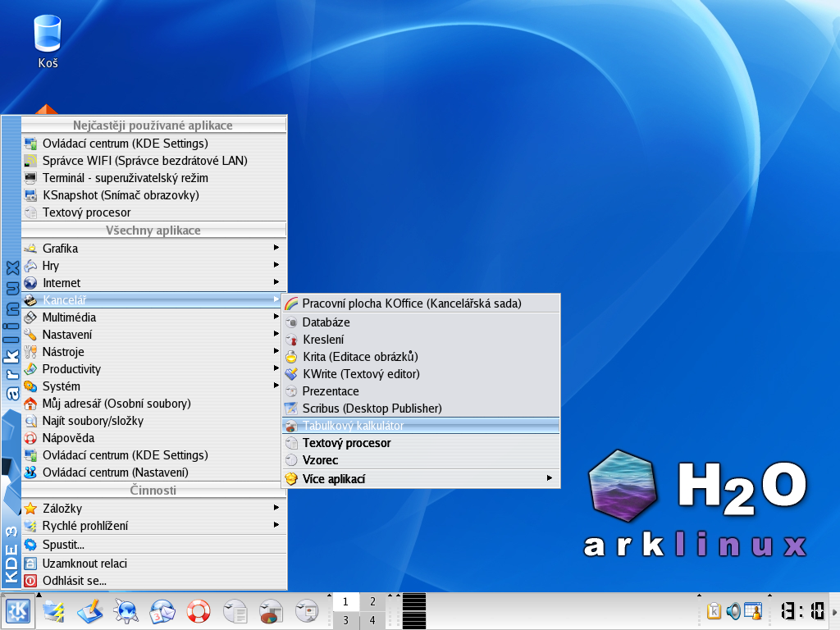
Task: Open Pracovní plocha KOffice (Kancelářská sada)
Action: tap(421, 304)
